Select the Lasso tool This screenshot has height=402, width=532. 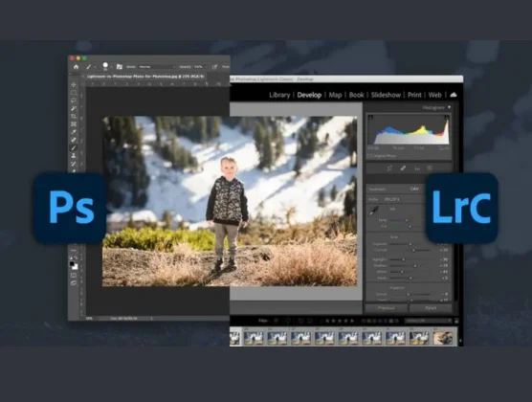point(74,100)
